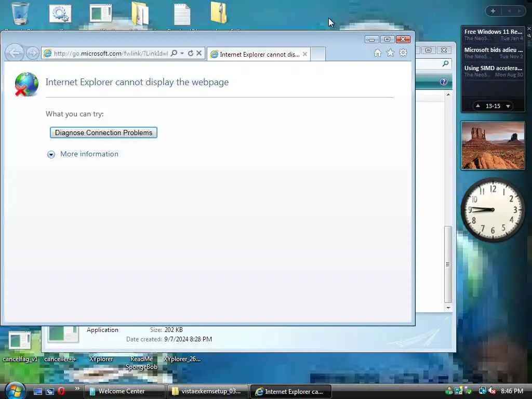This screenshot has width=532, height=399.
Task: Click the Refresh icon in address bar
Action: (x=191, y=54)
